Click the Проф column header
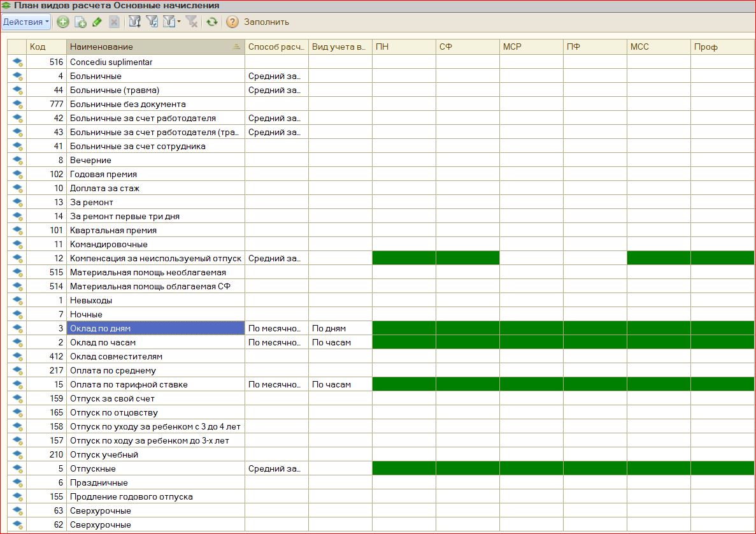 point(723,47)
